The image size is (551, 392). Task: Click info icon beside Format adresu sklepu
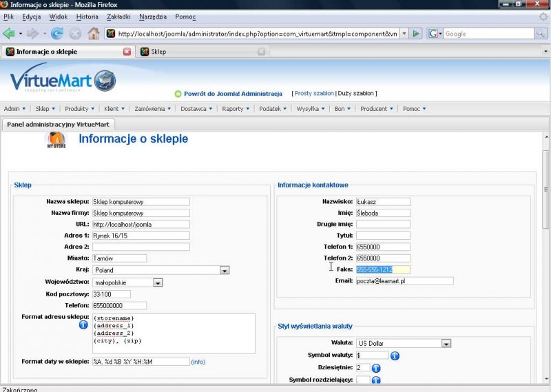(83, 325)
